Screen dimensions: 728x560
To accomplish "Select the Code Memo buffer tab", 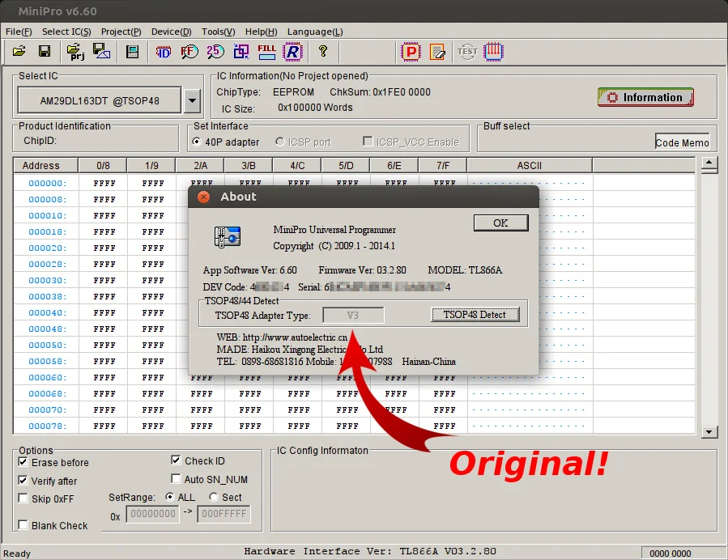I will [x=682, y=142].
